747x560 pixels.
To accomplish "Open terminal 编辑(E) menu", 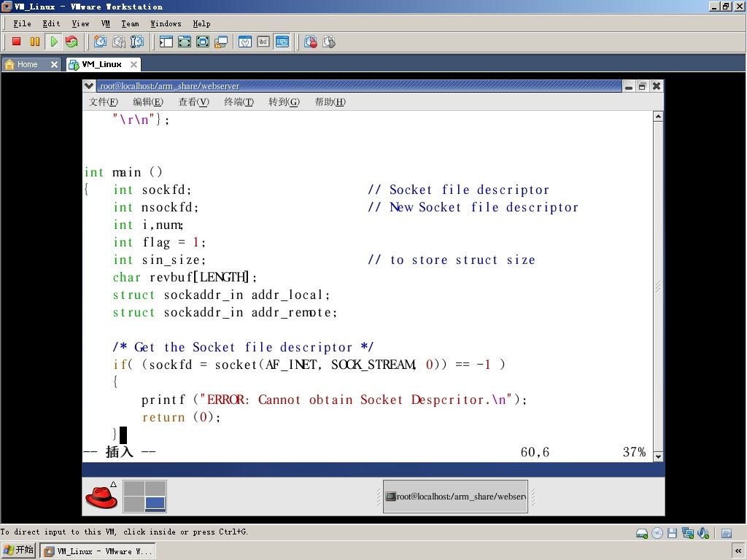I will (148, 101).
